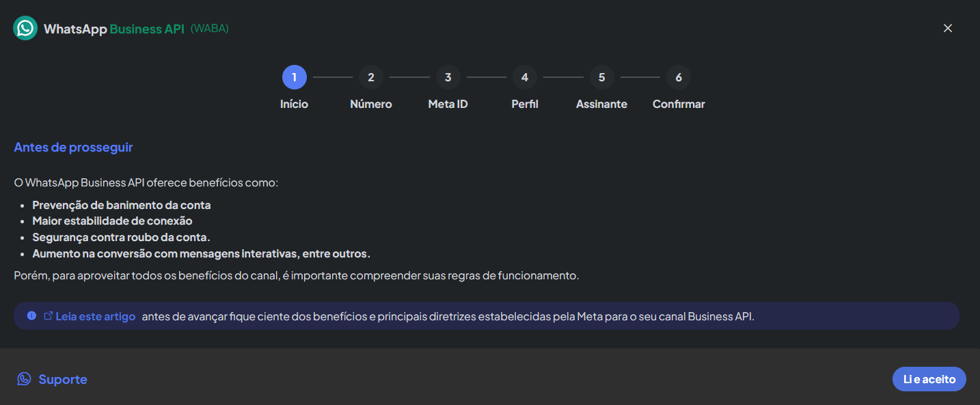Close the WhatsApp Business API dialog
Viewport: 980px width, 405px height.
click(x=947, y=28)
